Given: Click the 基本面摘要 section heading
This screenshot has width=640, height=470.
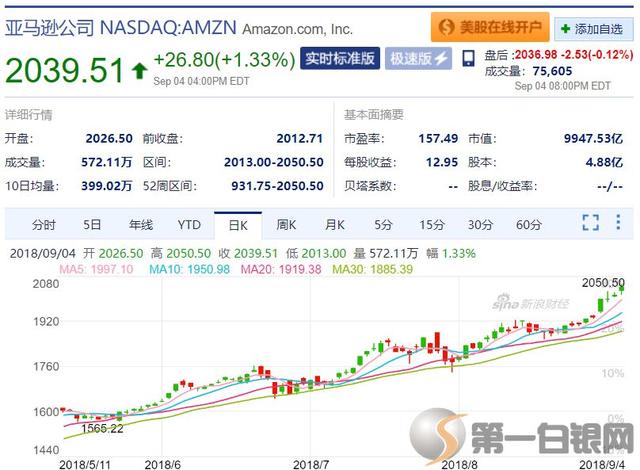Looking at the screenshot, I should pyautogui.click(x=374, y=115).
